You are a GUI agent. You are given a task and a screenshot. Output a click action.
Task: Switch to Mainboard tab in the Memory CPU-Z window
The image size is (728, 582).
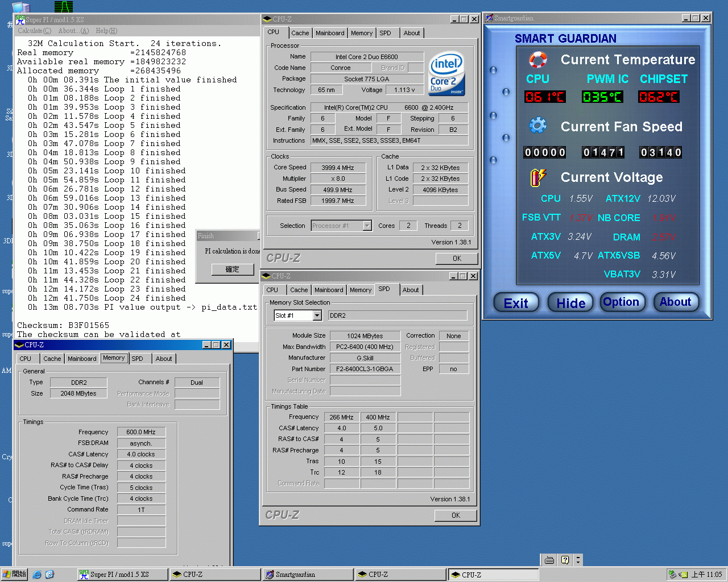click(82, 359)
